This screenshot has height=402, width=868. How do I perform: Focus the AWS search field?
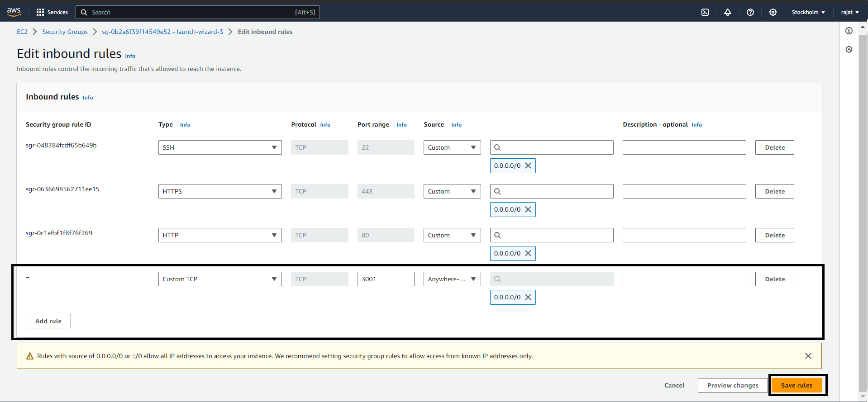[198, 12]
